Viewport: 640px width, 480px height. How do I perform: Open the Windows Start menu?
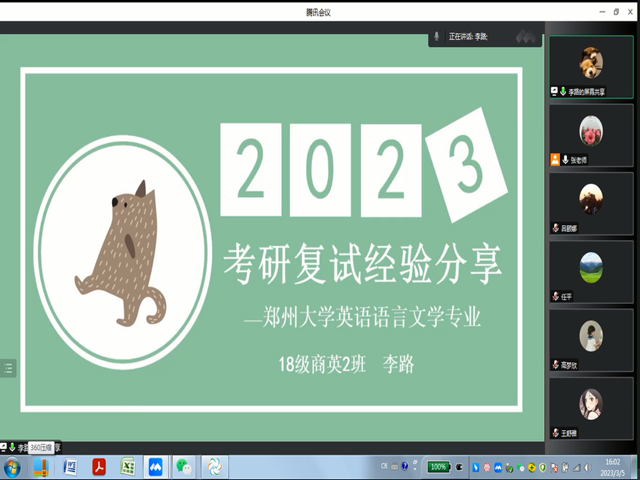click(13, 467)
